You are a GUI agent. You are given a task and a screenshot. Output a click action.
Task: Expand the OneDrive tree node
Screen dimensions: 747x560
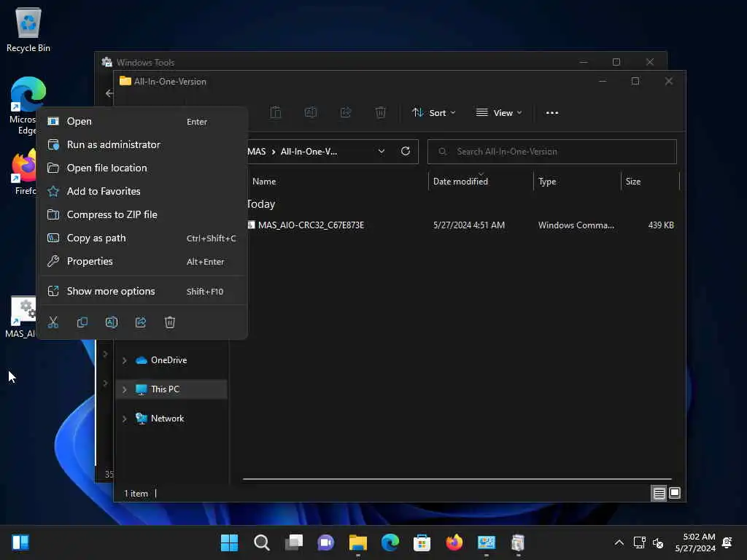point(124,361)
